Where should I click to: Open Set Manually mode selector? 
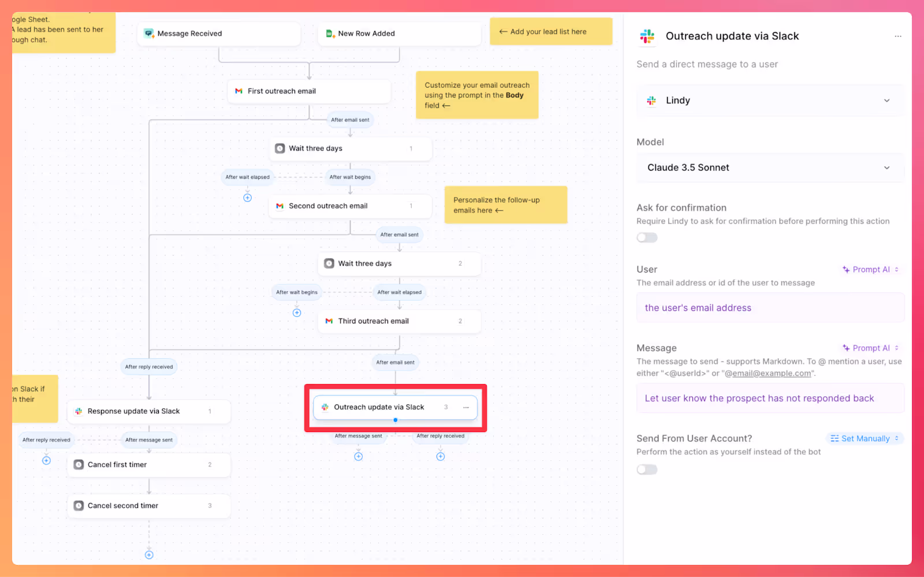[x=865, y=439]
